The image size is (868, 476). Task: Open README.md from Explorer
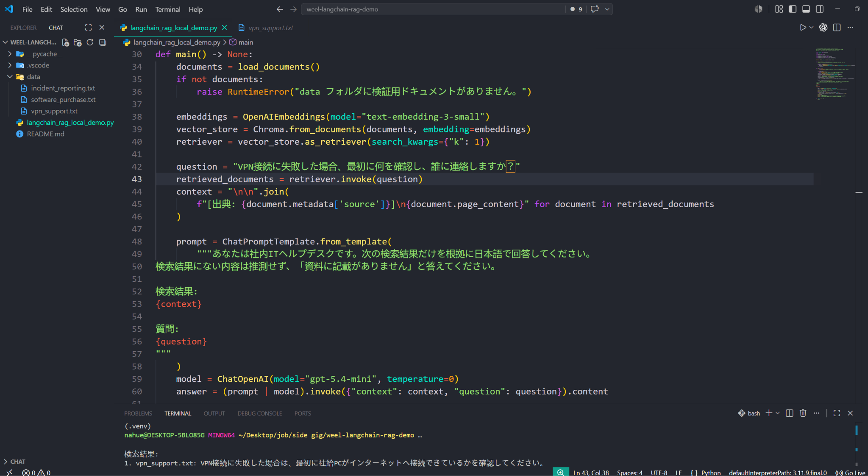(45, 134)
